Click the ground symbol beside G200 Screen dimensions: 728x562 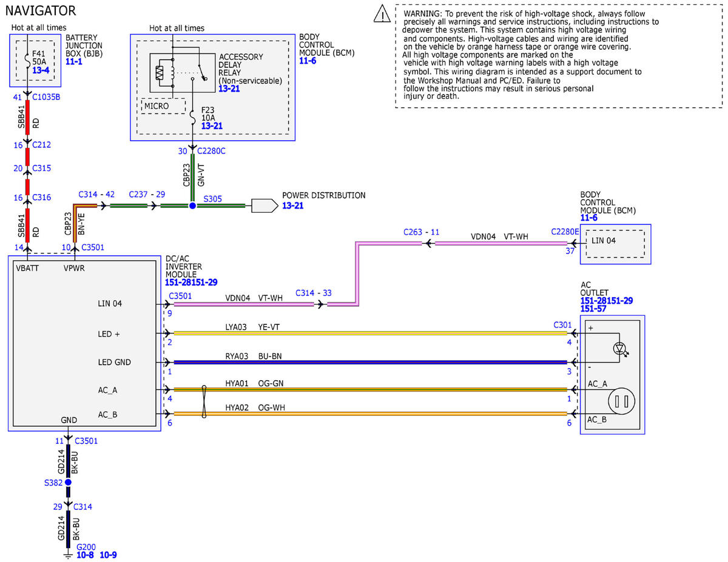pos(68,555)
